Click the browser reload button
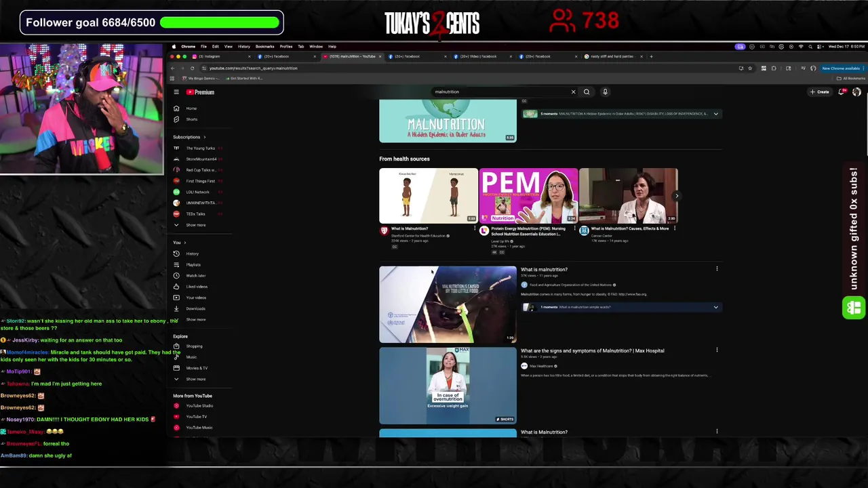Screen dimensions: 868x488 192,68
